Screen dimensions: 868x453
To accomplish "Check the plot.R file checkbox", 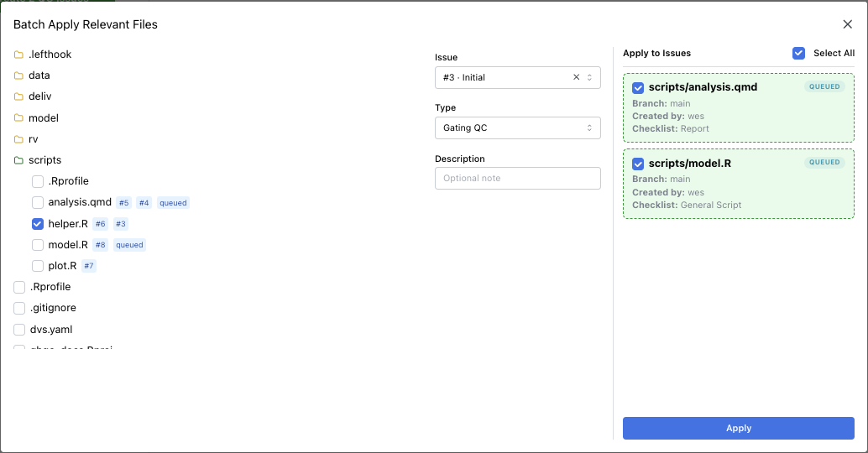I will (x=38, y=266).
